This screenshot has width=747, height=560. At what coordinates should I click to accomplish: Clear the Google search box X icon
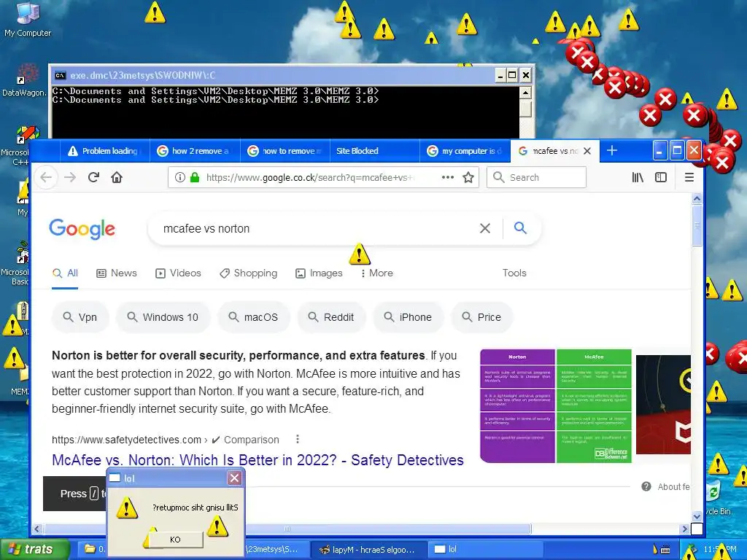coord(485,228)
